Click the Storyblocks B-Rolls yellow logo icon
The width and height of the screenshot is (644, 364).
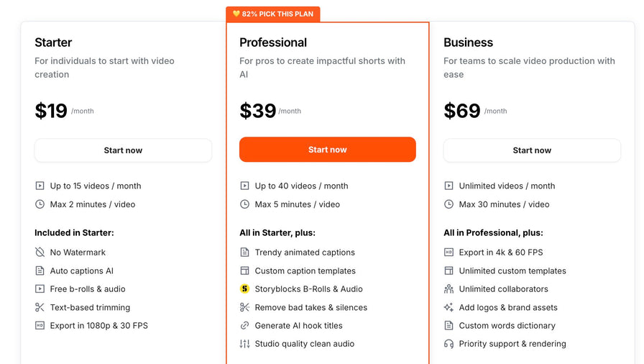[244, 289]
